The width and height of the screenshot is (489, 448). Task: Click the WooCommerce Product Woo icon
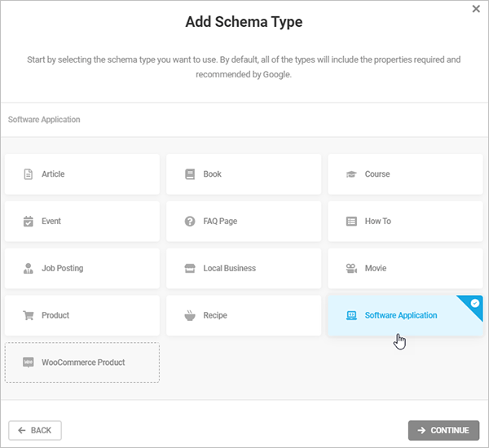28,362
